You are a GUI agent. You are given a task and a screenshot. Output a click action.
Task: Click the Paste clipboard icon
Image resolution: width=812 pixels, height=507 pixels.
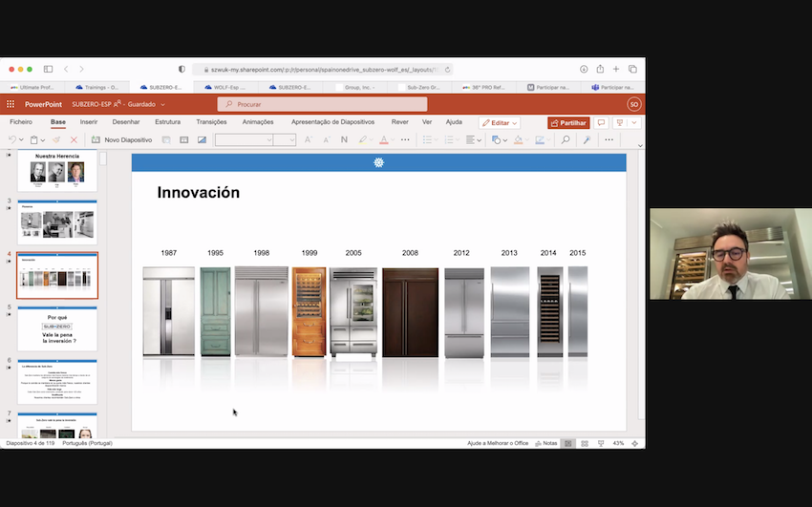pos(33,139)
